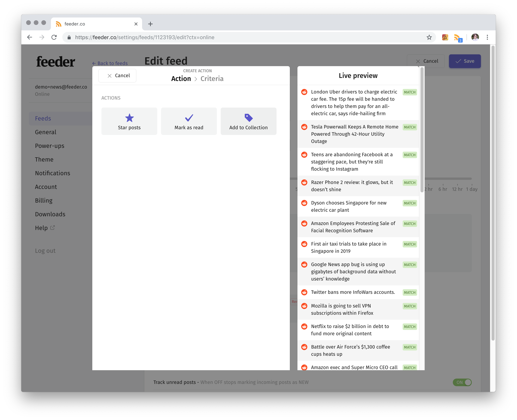
Task: Open the Feeder RSS extension icon
Action: click(458, 38)
